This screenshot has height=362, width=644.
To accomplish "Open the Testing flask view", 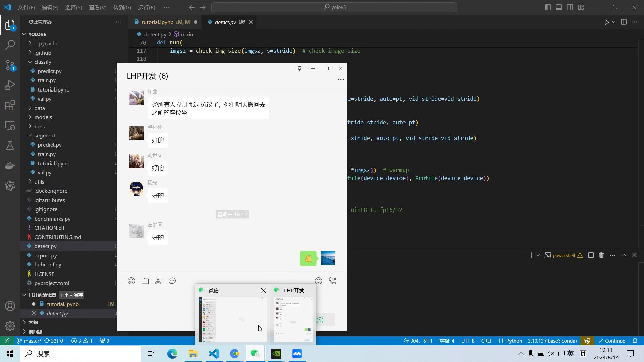I will coord(10,145).
